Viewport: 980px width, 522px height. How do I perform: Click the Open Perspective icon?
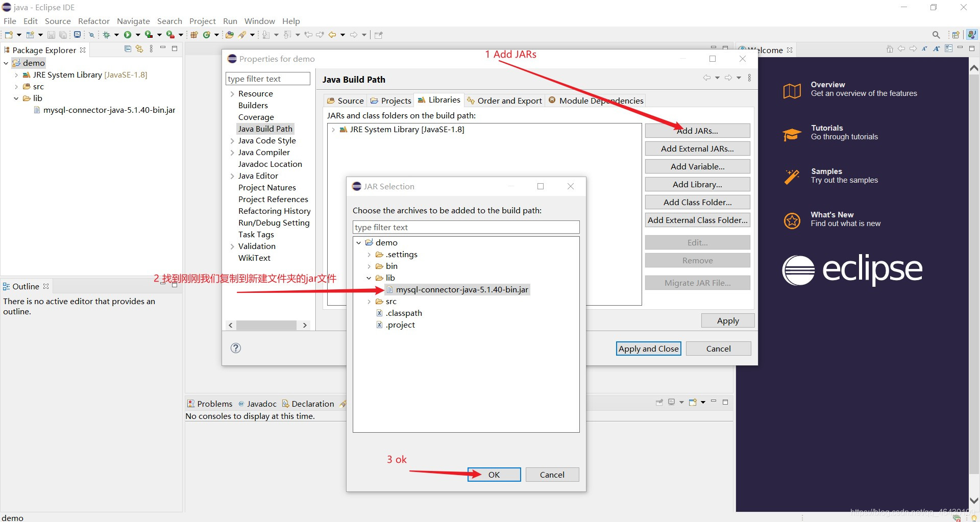click(956, 35)
